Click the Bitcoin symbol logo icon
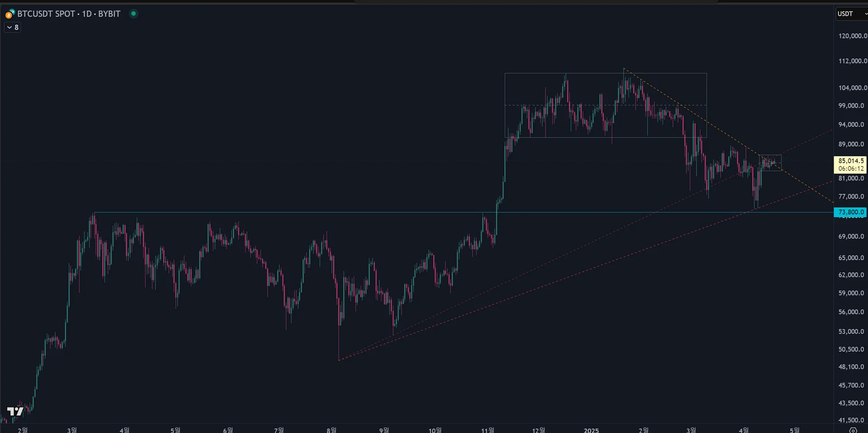 9,14
